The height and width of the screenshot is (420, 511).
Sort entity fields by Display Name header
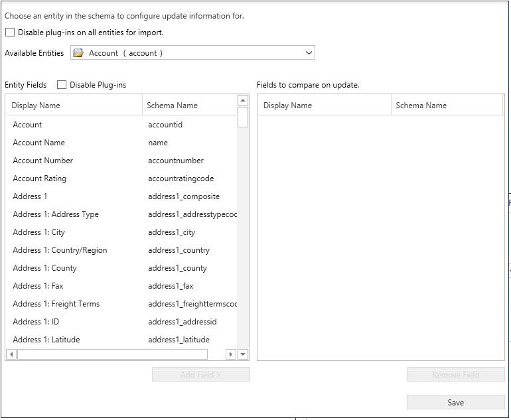tap(73, 105)
